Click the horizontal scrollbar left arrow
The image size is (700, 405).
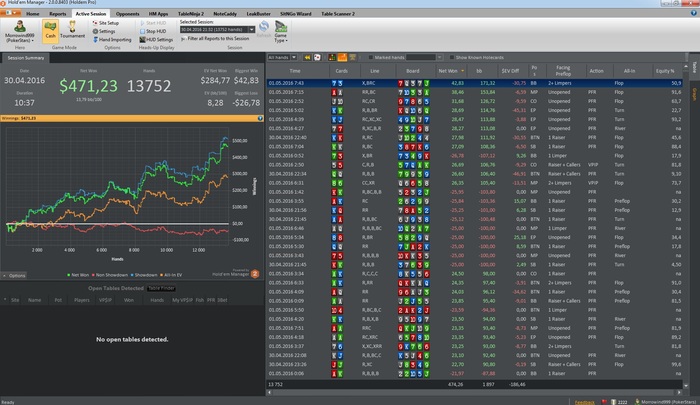point(269,392)
